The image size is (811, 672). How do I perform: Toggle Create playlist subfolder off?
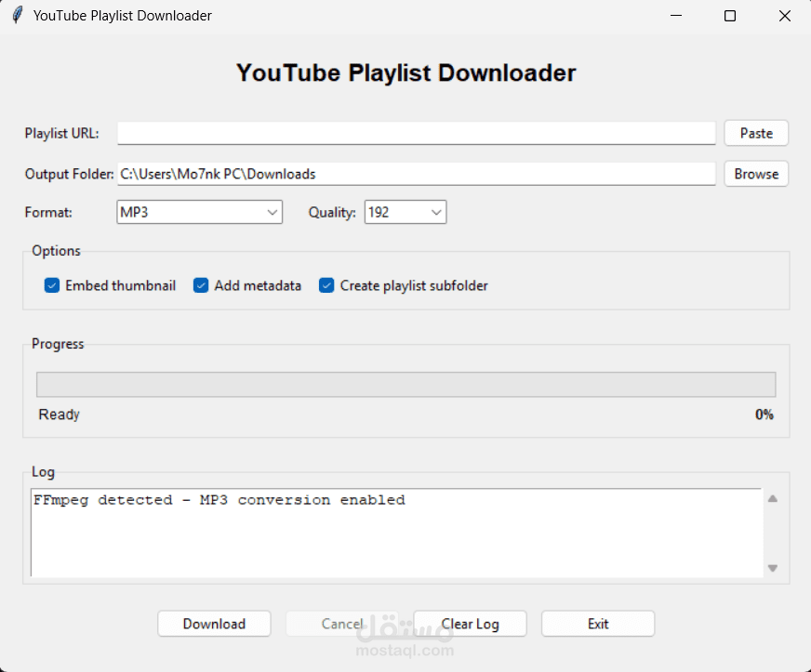326,285
